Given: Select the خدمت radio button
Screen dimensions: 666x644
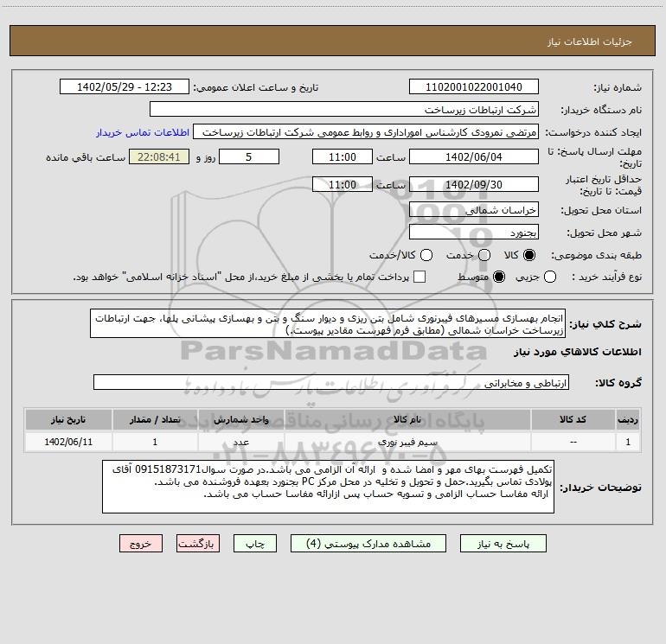Looking at the screenshot, I should point(484,255).
